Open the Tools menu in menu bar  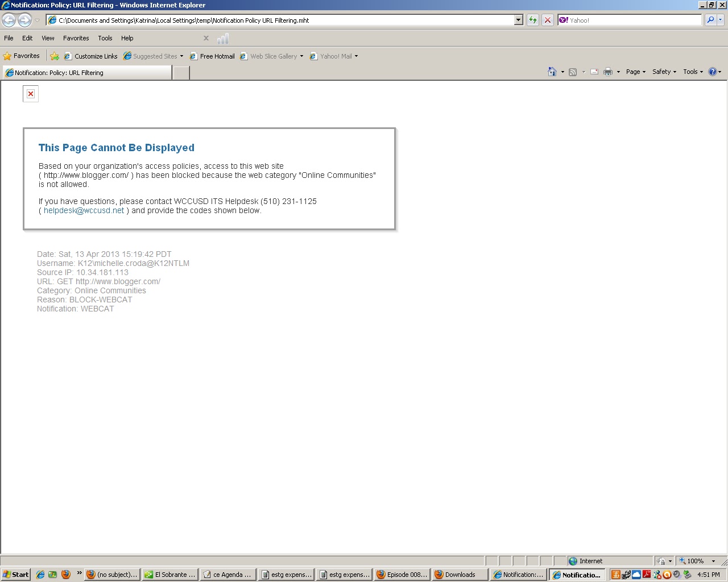105,38
